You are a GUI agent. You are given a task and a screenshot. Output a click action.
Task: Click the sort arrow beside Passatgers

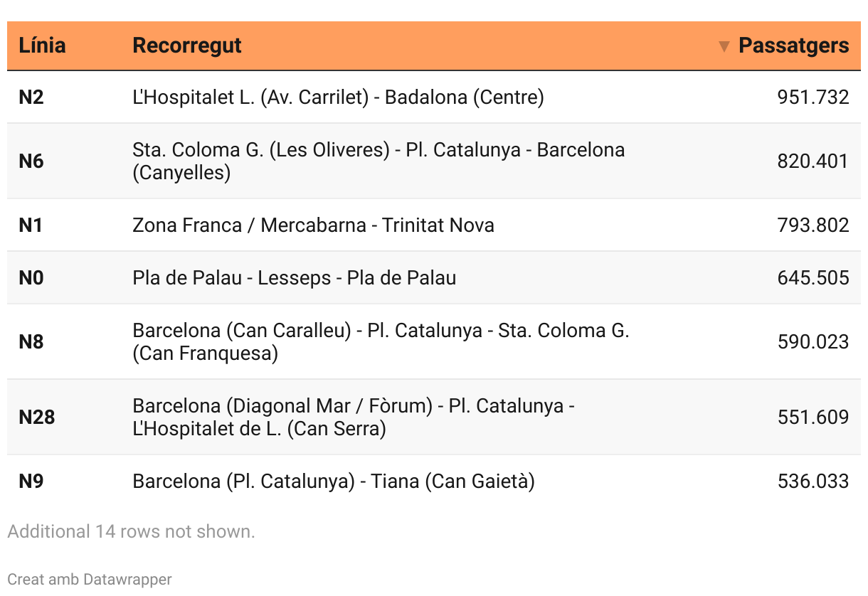tap(724, 46)
